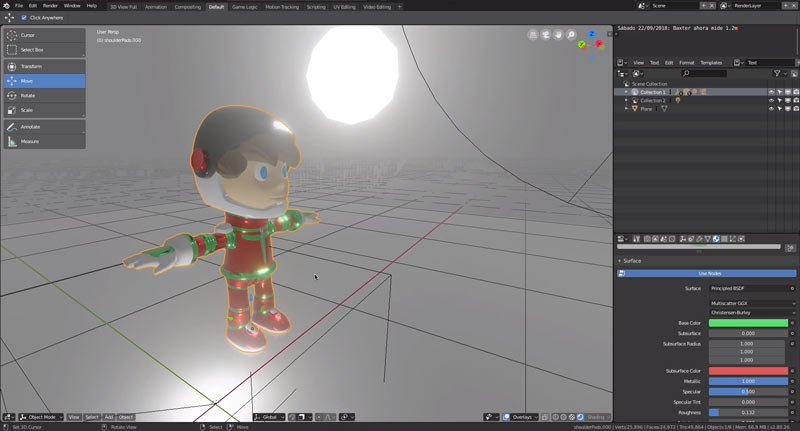This screenshot has height=431, width=800.
Task: Switch to the Animation workspace tab
Action: tap(156, 7)
